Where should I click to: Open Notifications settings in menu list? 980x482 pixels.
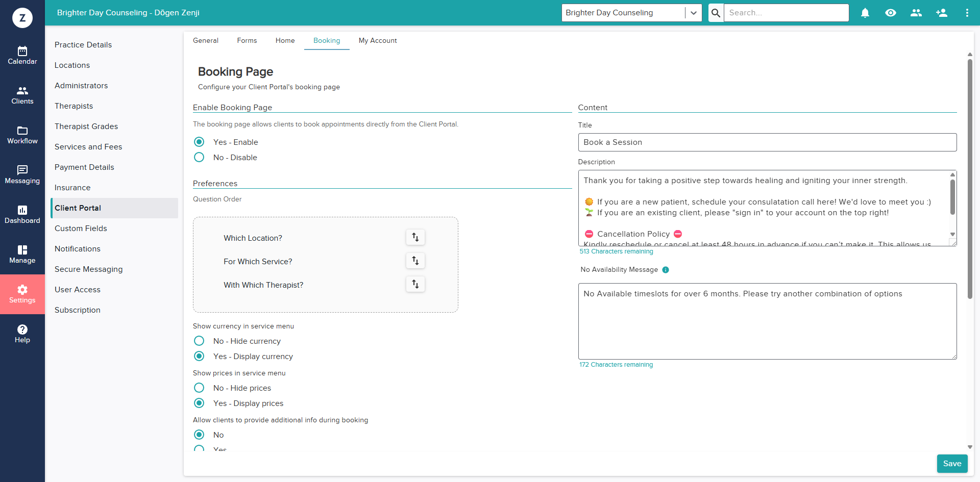pos(114,249)
